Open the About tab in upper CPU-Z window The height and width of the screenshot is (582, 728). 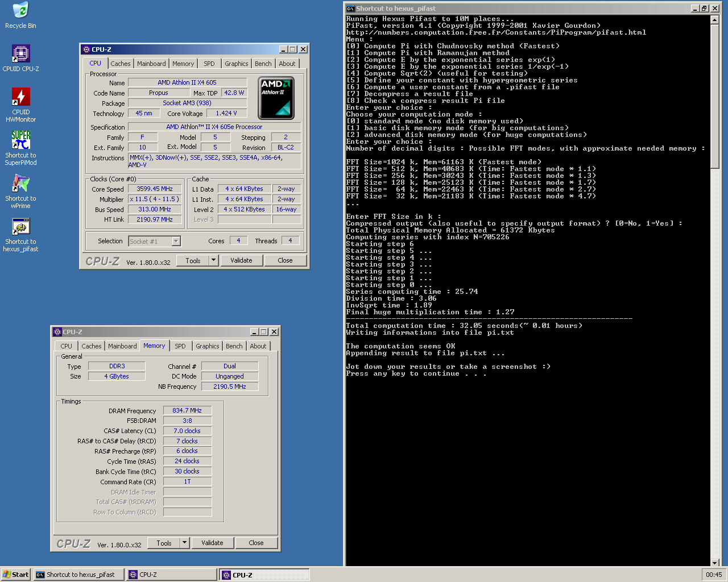287,64
